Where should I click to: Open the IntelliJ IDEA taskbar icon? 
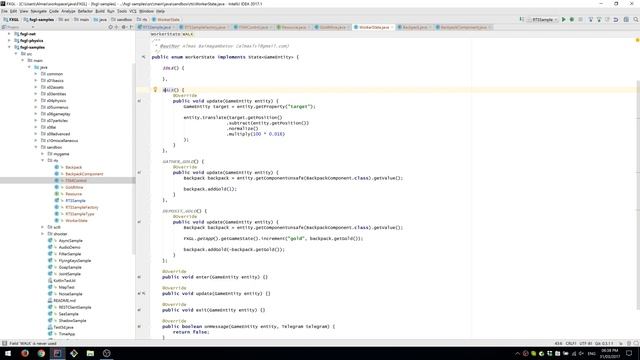point(58,353)
